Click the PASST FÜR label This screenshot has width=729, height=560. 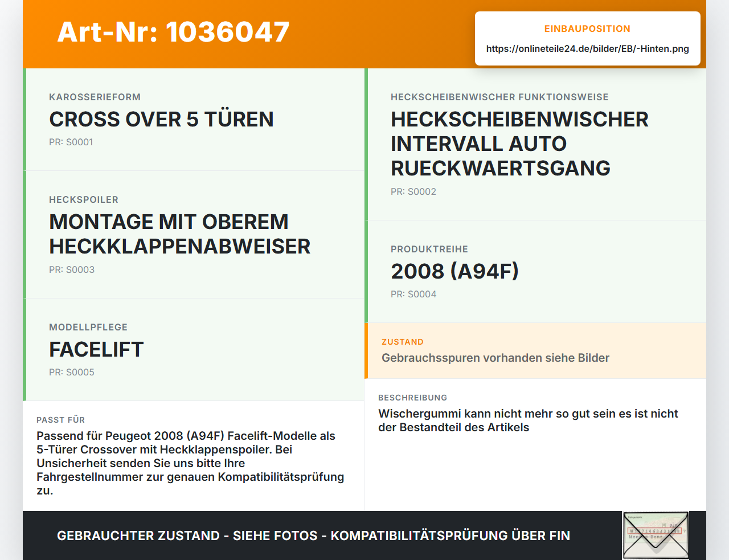pyautogui.click(x=60, y=420)
